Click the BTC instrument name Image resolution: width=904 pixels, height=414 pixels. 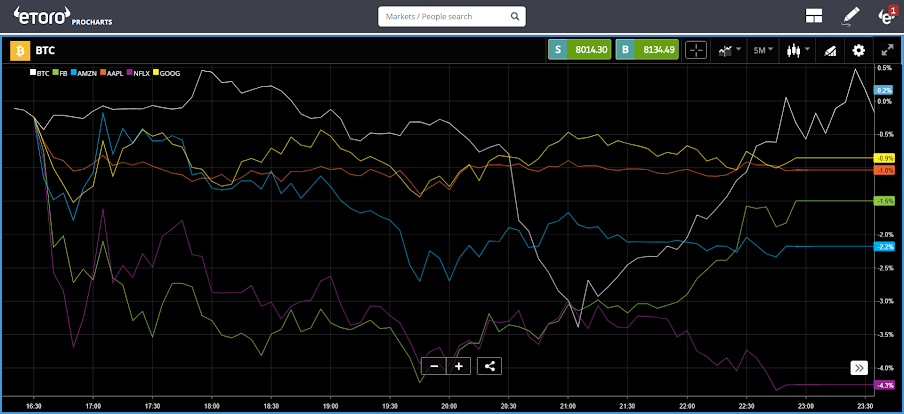coord(45,51)
